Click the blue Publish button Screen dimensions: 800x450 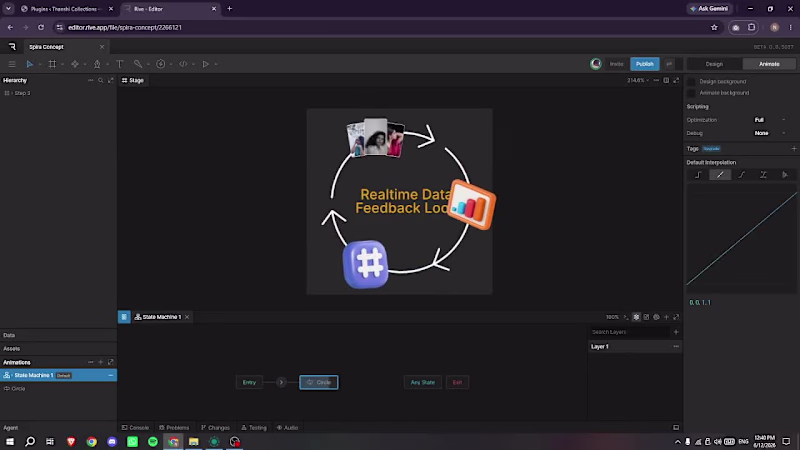click(644, 64)
